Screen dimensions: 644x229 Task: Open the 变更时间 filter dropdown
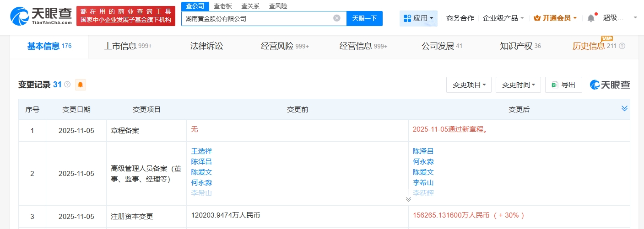coord(518,85)
